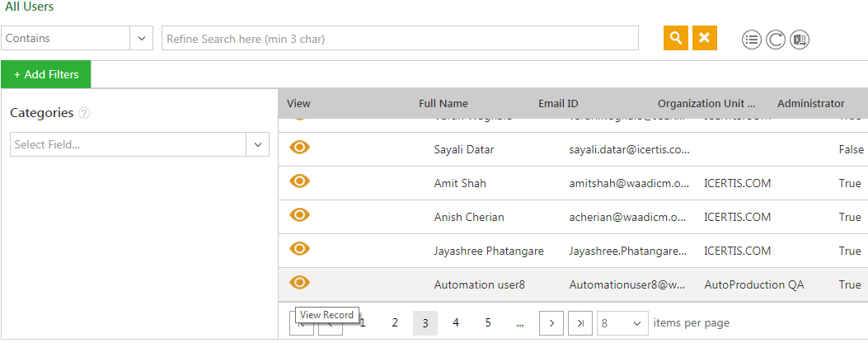Jump to the last page arrow

[x=580, y=323]
